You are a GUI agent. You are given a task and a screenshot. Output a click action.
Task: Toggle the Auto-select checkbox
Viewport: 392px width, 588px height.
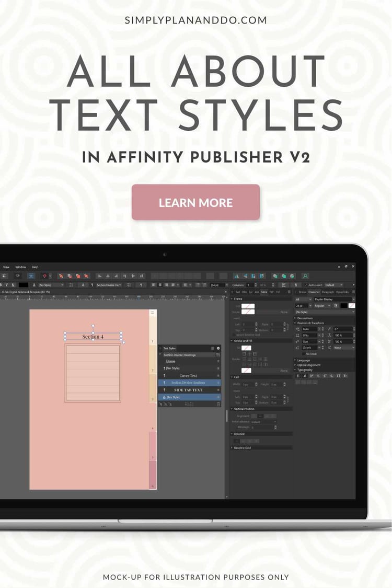306,285
